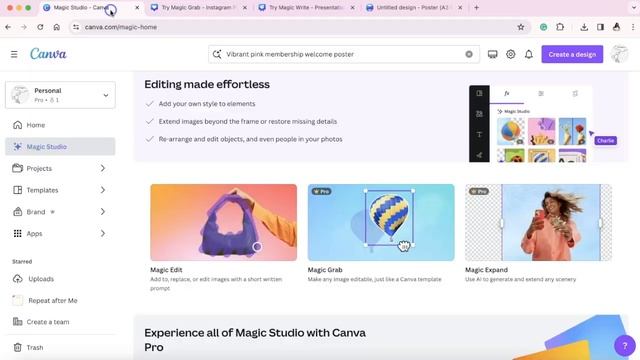
Task: Open the user profile avatar
Action: pyautogui.click(x=619, y=54)
